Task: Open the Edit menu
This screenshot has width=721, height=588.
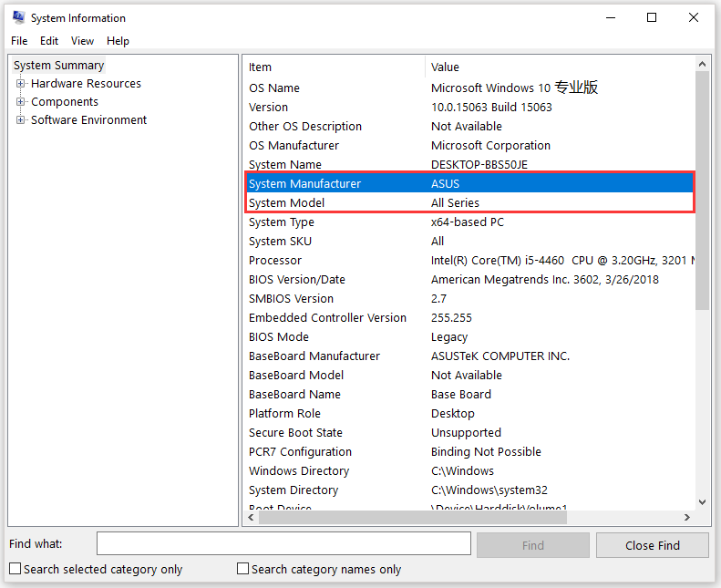Action: click(x=49, y=41)
